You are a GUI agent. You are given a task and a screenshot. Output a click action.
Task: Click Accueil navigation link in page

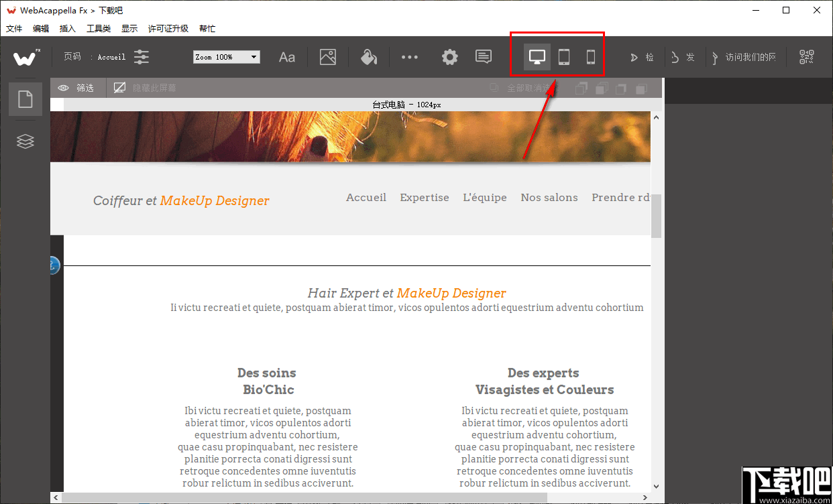coord(366,197)
